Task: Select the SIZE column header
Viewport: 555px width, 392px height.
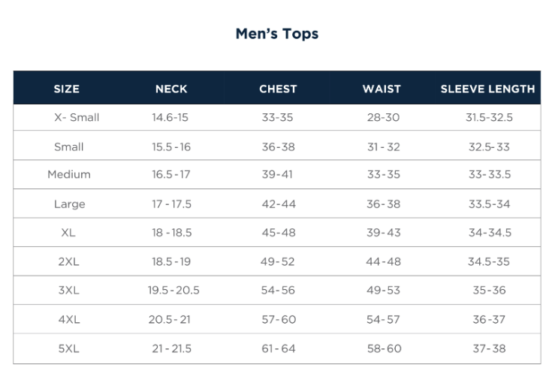Action: 67,89
